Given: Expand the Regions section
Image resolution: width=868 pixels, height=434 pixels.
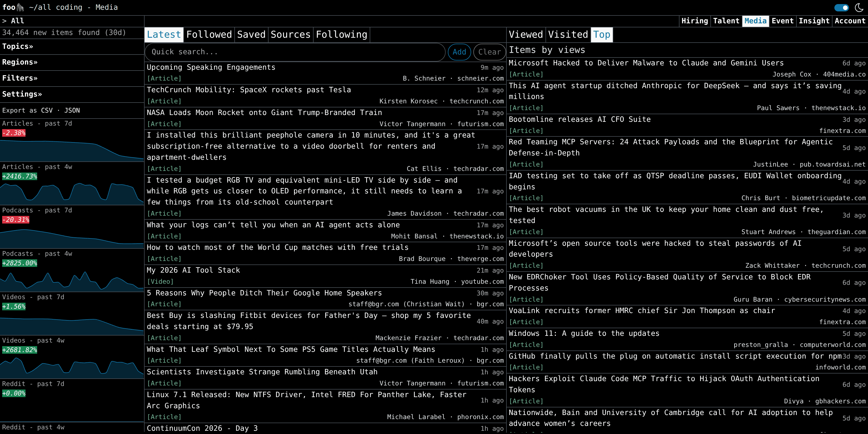Looking at the screenshot, I should click(20, 62).
